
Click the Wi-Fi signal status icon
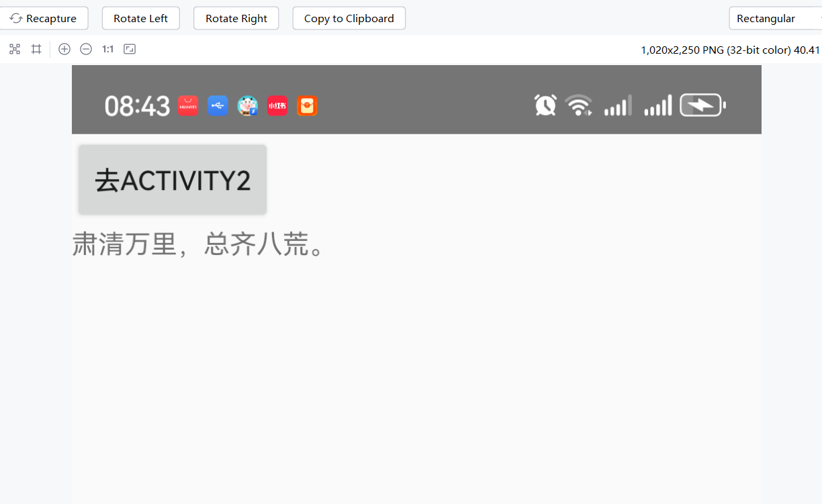pyautogui.click(x=579, y=105)
